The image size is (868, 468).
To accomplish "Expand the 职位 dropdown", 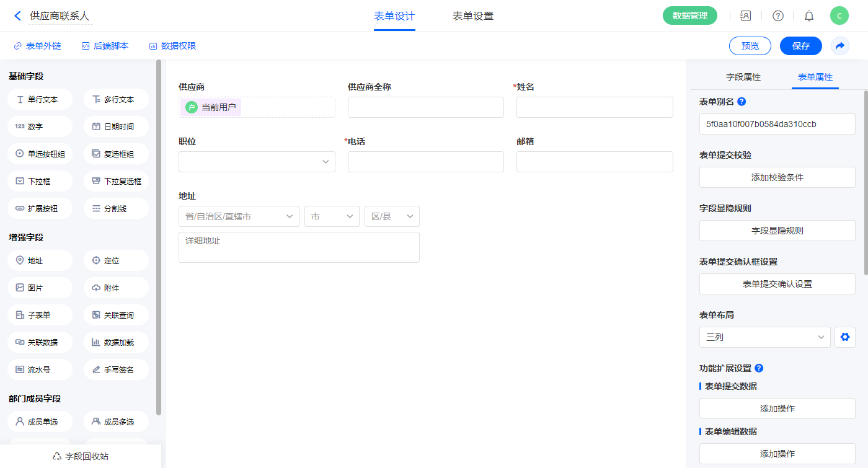I will click(x=257, y=162).
